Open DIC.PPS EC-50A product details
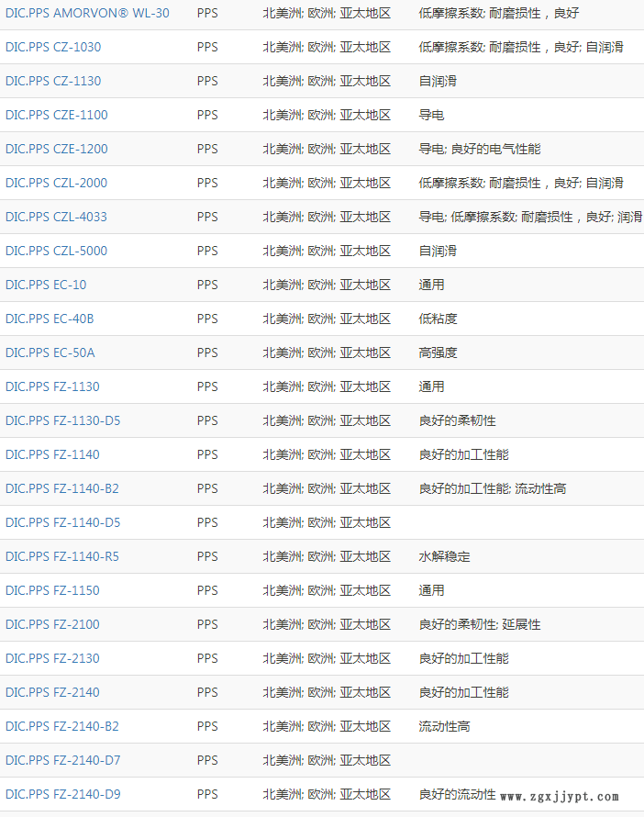 (x=50, y=353)
